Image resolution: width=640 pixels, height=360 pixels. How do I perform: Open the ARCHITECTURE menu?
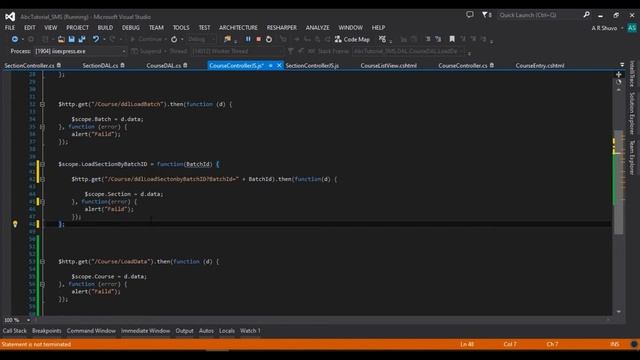pos(238,27)
